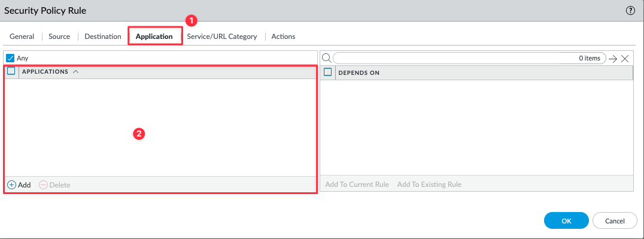This screenshot has height=239, width=644.
Task: Tick the Applications header checkbox
Action: [x=11, y=71]
